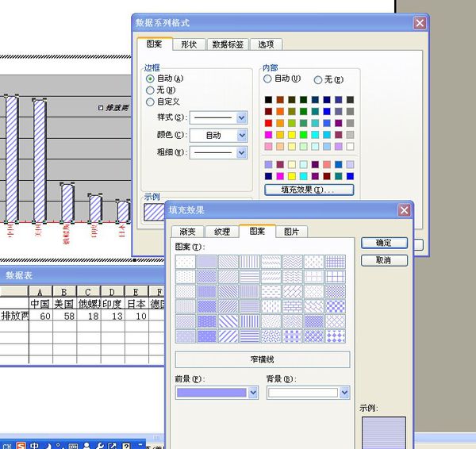Click the 中 Chinese mode indicator
Screen dimensions: 476x449
pyautogui.click(x=34, y=445)
